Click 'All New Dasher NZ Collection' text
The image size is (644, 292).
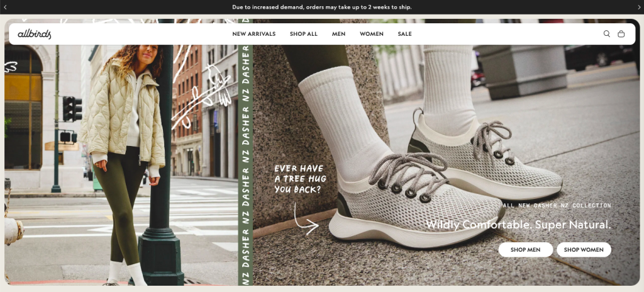pyautogui.click(x=557, y=205)
